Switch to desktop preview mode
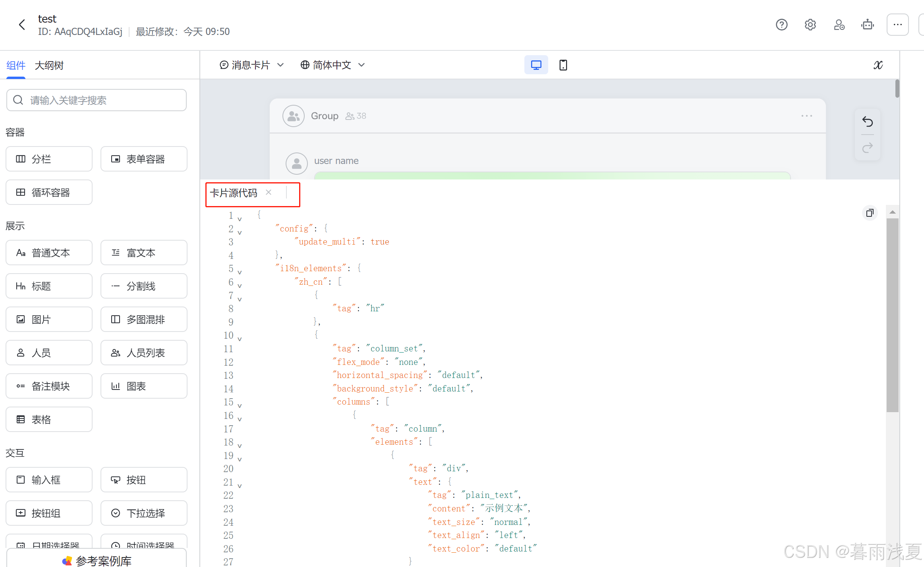The height and width of the screenshot is (567, 924). pyautogui.click(x=536, y=65)
